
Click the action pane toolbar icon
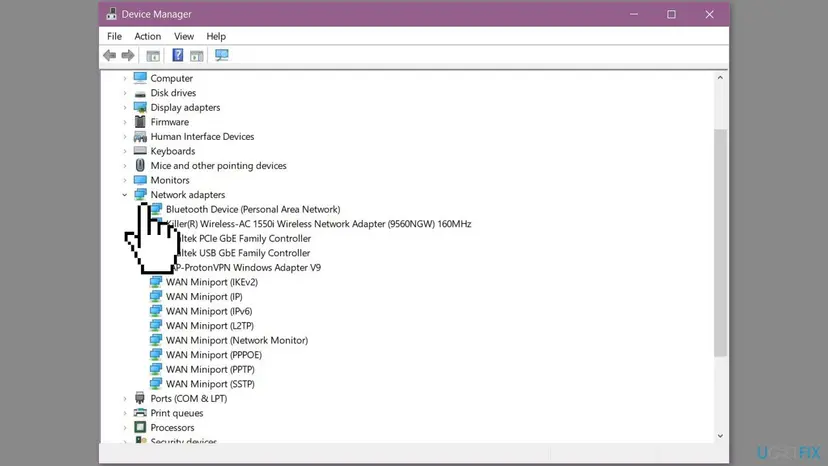196,55
